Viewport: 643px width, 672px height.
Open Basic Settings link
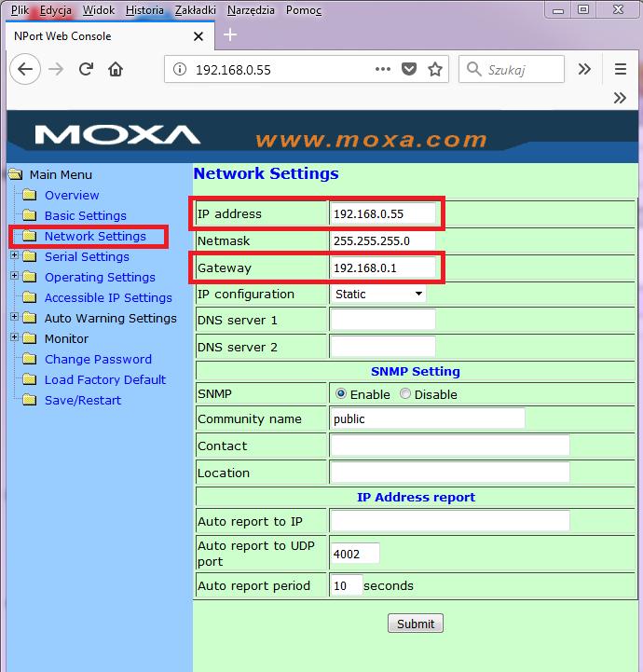click(85, 215)
